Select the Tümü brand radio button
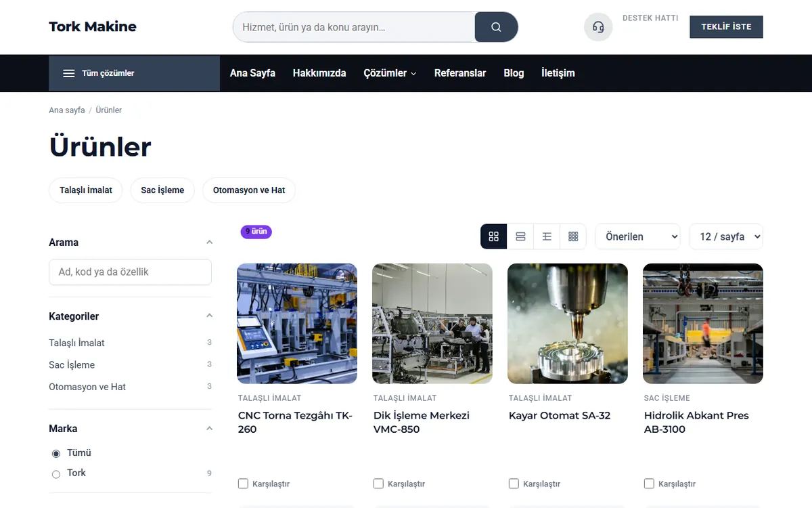Image resolution: width=812 pixels, height=508 pixels. coord(56,453)
